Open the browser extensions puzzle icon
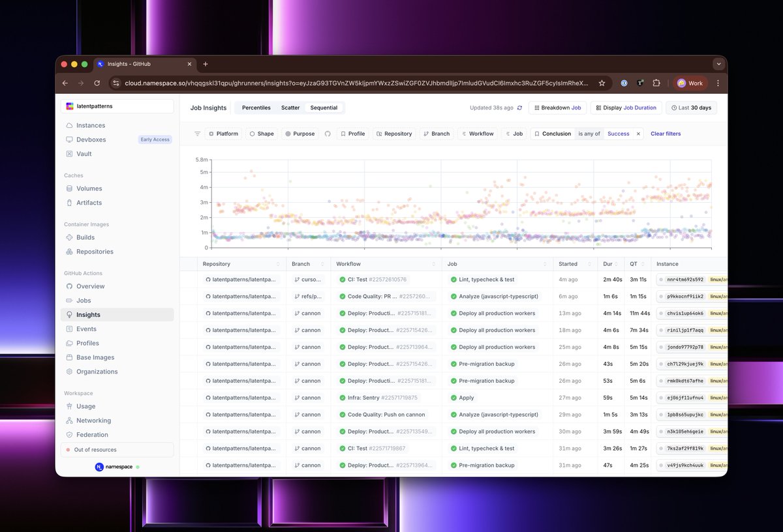The width and height of the screenshot is (783, 532). (656, 83)
